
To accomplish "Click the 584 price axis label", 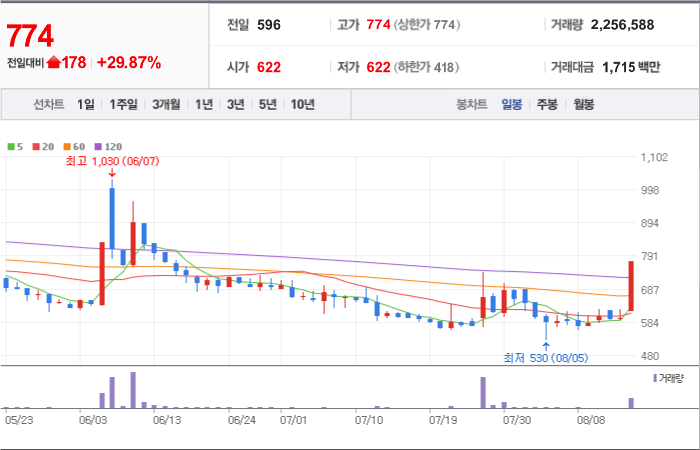I will coord(650,322).
